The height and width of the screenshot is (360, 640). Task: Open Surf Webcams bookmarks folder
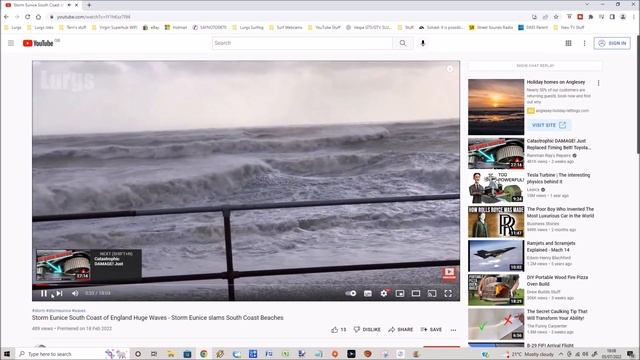point(286,27)
